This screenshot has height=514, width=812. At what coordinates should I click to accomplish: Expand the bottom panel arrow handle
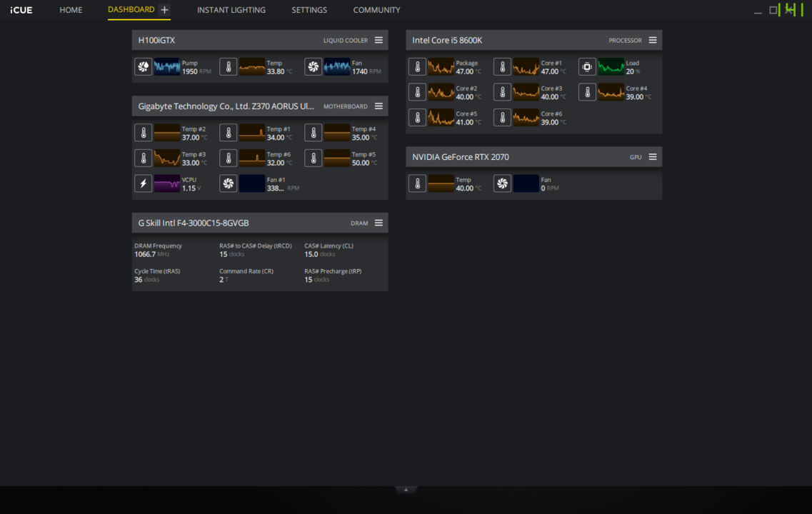406,490
